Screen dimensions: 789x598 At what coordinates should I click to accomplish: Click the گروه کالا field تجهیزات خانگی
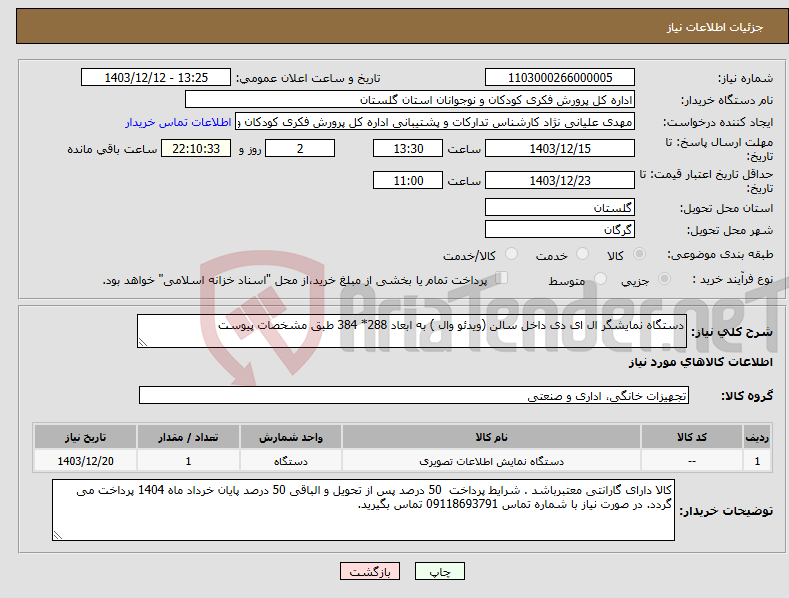[414, 396]
